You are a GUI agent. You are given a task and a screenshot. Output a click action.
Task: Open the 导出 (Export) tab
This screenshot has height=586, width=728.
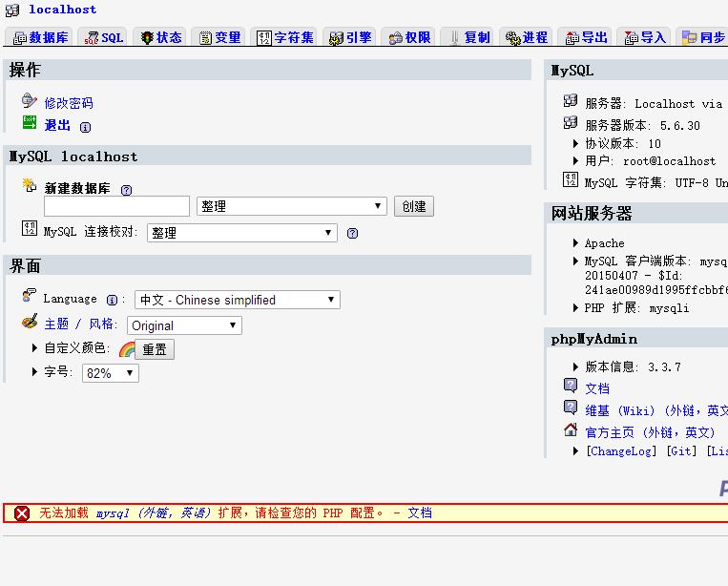(586, 37)
